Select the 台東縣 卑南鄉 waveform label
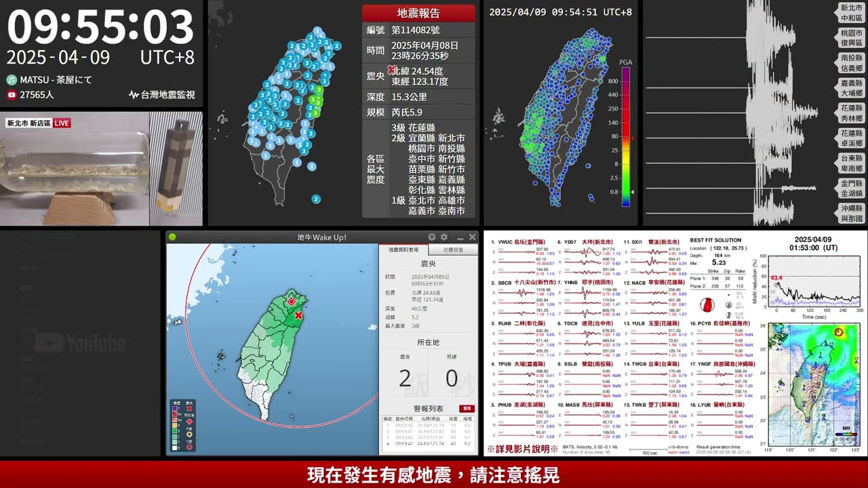This screenshot has width=868, height=488. [x=852, y=163]
